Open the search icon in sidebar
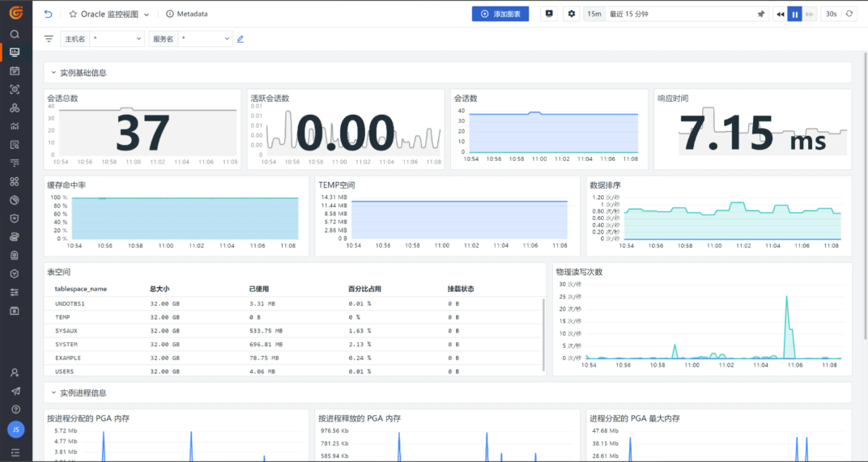The height and width of the screenshot is (462, 868). coord(15,34)
